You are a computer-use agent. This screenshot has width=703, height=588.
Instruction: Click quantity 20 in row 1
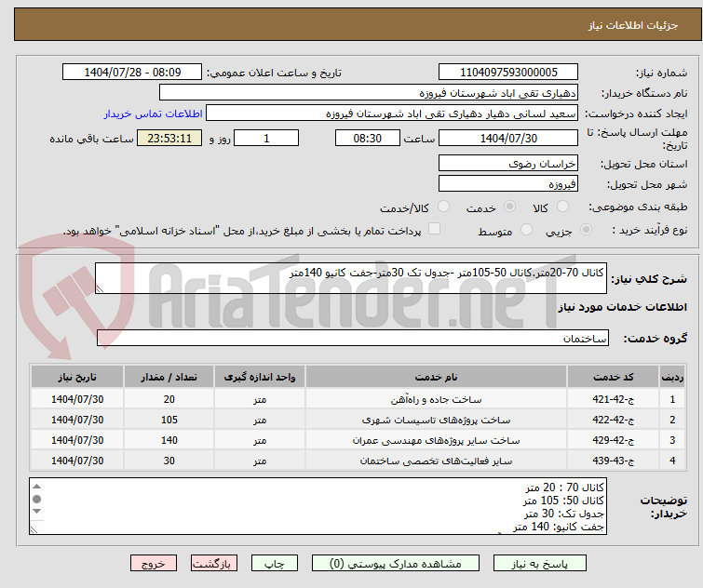[x=169, y=399]
